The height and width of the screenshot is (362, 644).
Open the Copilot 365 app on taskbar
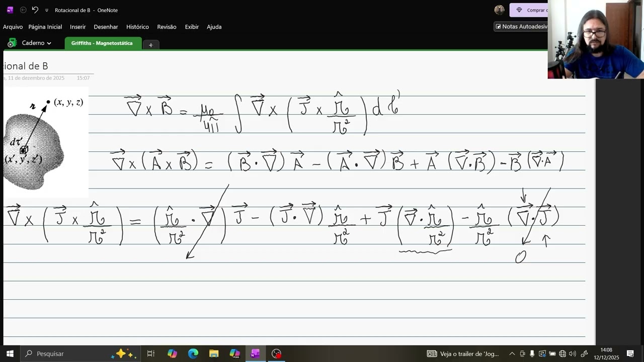tap(235, 353)
